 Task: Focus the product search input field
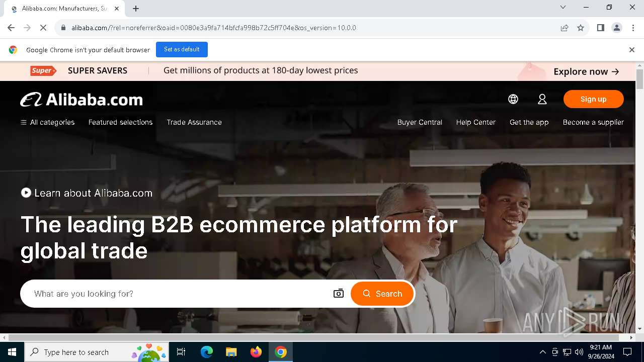[176, 294]
